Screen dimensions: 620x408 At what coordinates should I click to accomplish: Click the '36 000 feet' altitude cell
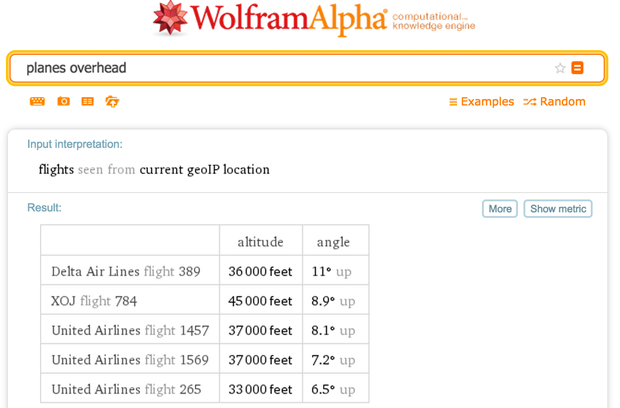pos(261,270)
